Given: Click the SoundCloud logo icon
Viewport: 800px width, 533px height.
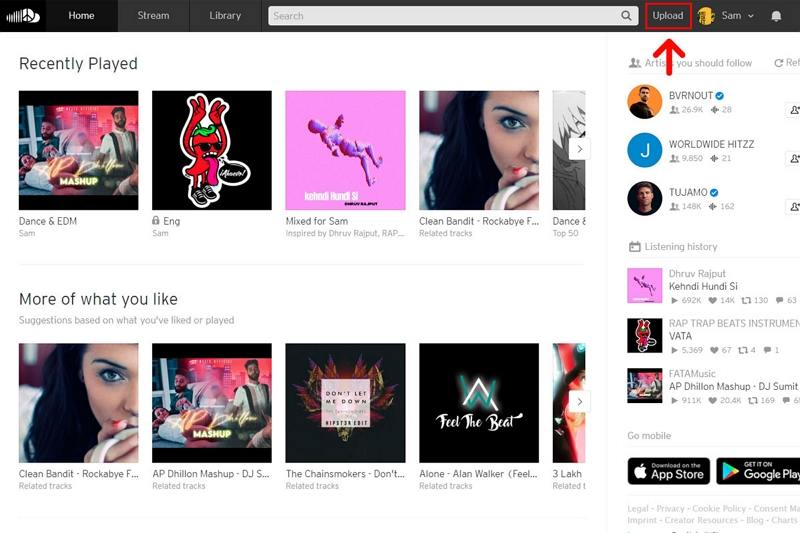Looking at the screenshot, I should click(23, 16).
